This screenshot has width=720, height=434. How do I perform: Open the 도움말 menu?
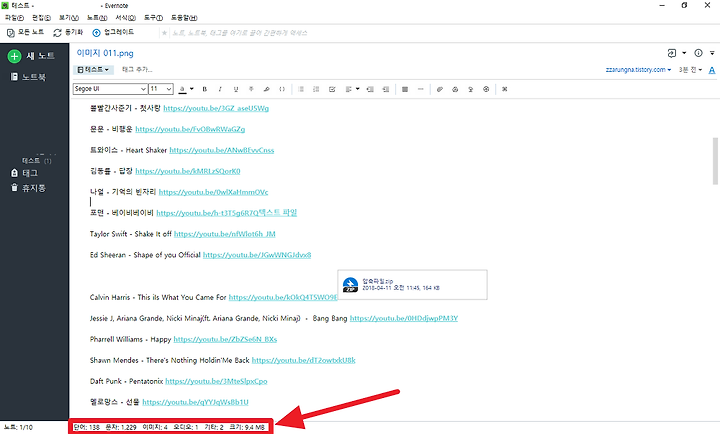tap(184, 17)
